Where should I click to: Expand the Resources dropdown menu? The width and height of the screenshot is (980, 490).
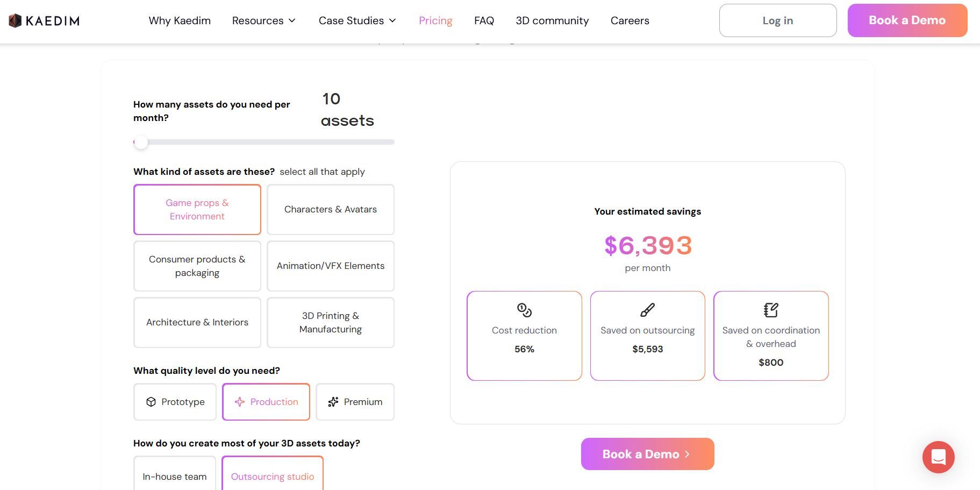point(263,20)
